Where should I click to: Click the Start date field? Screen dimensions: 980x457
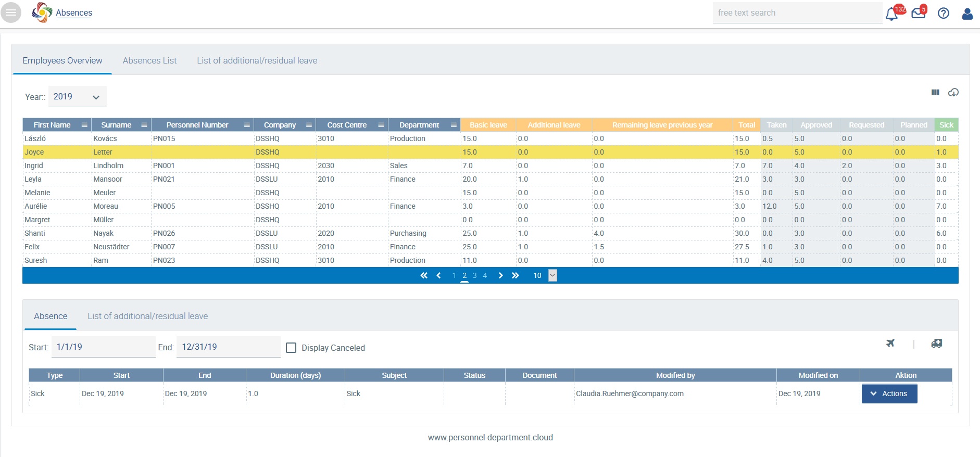pos(104,347)
